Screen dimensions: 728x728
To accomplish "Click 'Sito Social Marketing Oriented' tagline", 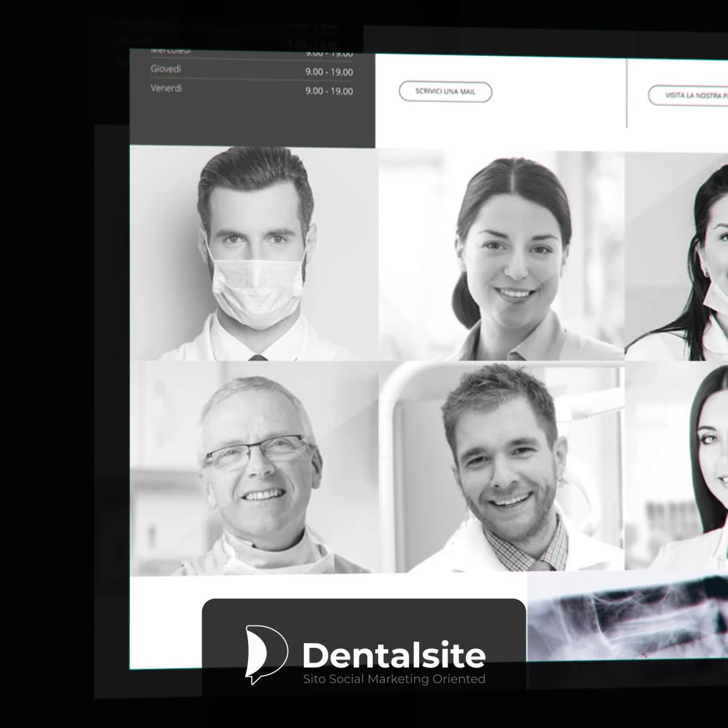I will point(394,679).
